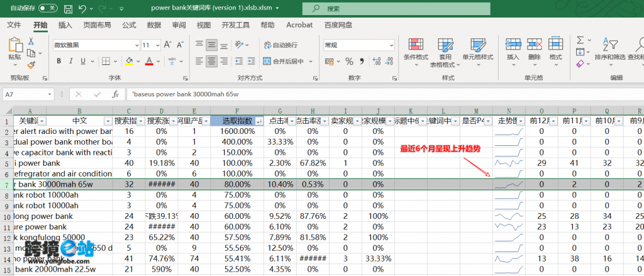Open the font size 11 dropdown
Screen dimensions: 644x276
158,45
